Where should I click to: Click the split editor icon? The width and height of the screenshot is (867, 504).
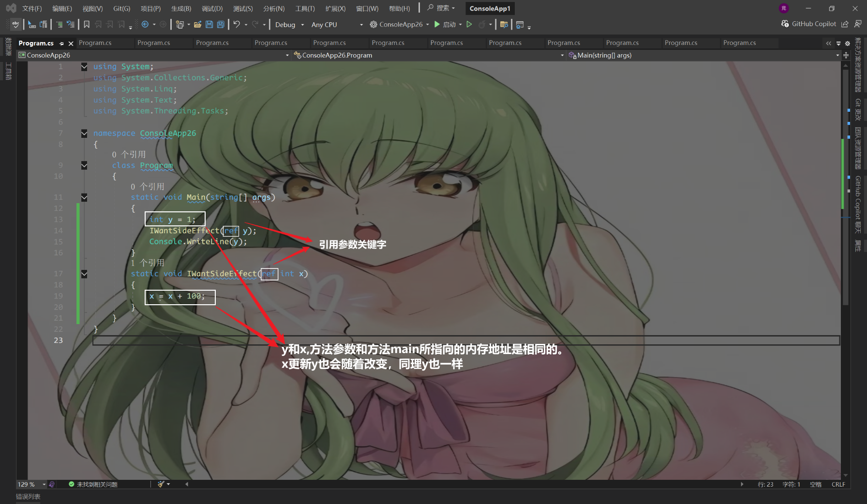click(x=846, y=55)
